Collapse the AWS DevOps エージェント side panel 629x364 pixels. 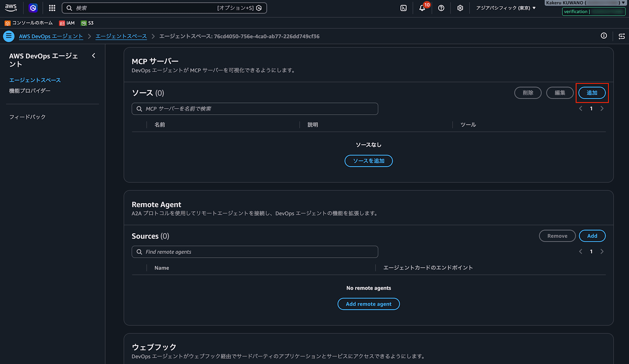pyautogui.click(x=93, y=56)
